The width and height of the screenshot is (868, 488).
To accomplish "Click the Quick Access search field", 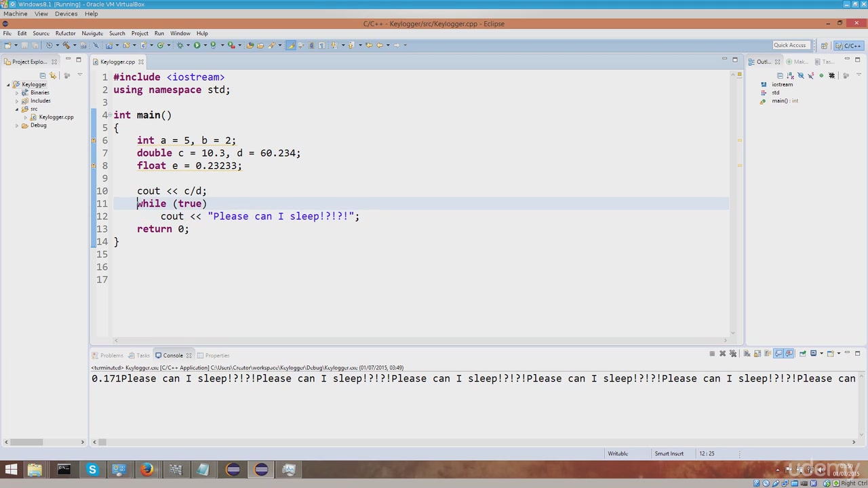I will pyautogui.click(x=789, y=45).
